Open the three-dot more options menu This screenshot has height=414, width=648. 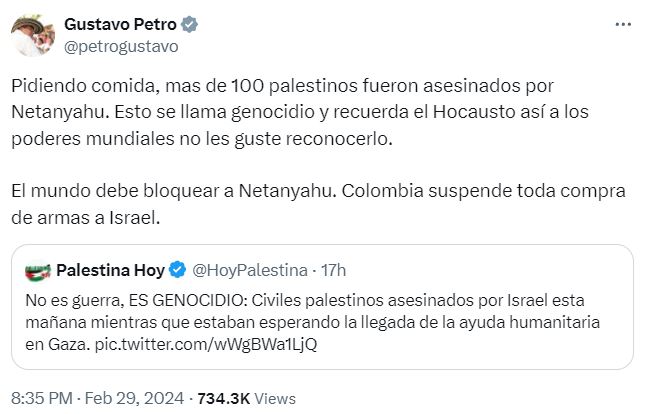pyautogui.click(x=622, y=24)
